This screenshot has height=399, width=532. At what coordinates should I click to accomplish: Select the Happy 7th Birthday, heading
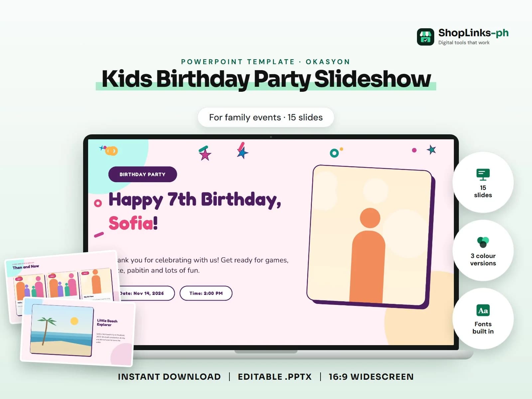(x=195, y=200)
